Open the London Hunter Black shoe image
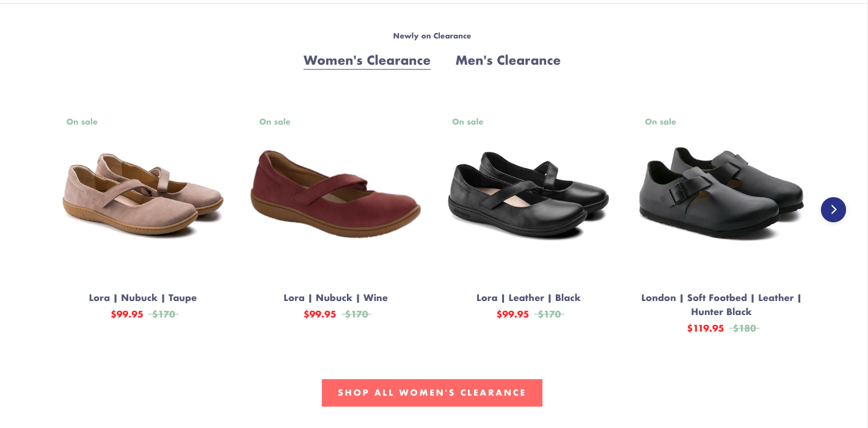The width and height of the screenshot is (868, 428). tap(721, 192)
